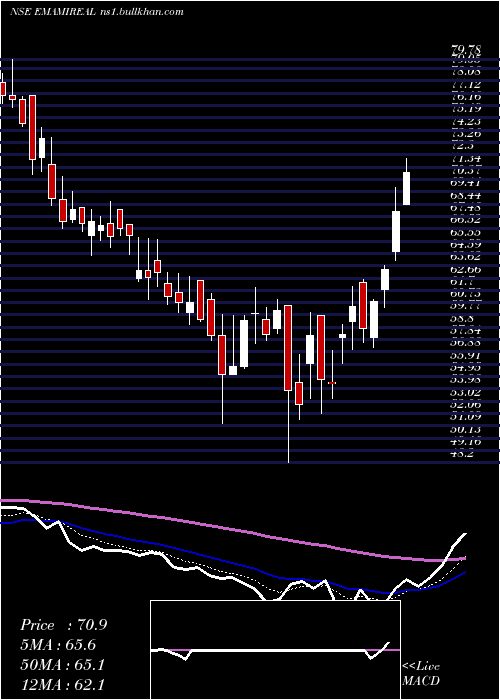Click the MACD inset panel
Screen dimensions: 500x700
point(275,650)
